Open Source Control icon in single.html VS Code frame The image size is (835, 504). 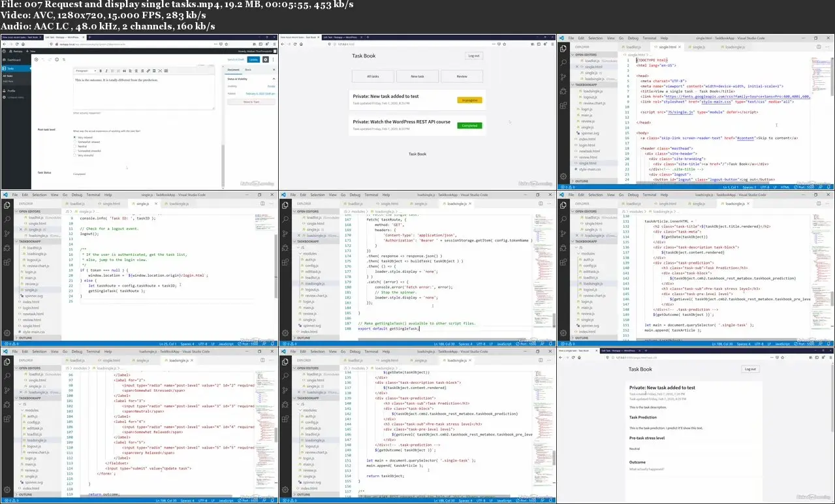pos(563,77)
